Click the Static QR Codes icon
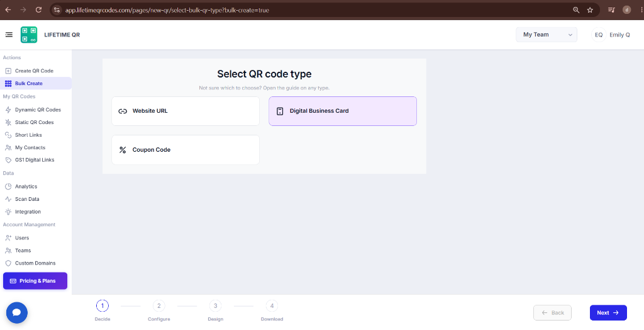This screenshot has height=330, width=644. [x=8, y=122]
